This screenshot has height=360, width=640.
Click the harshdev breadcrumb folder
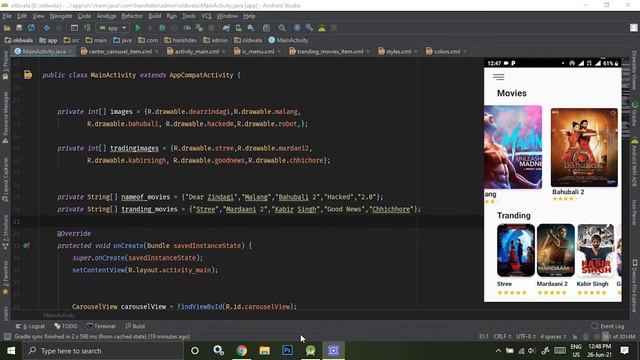(x=180, y=40)
